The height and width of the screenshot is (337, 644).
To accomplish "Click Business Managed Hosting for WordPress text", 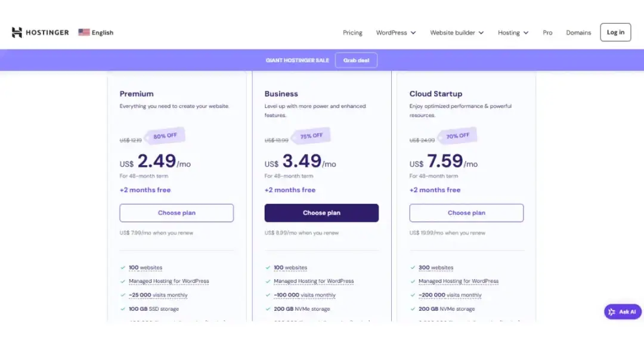I will [x=314, y=281].
